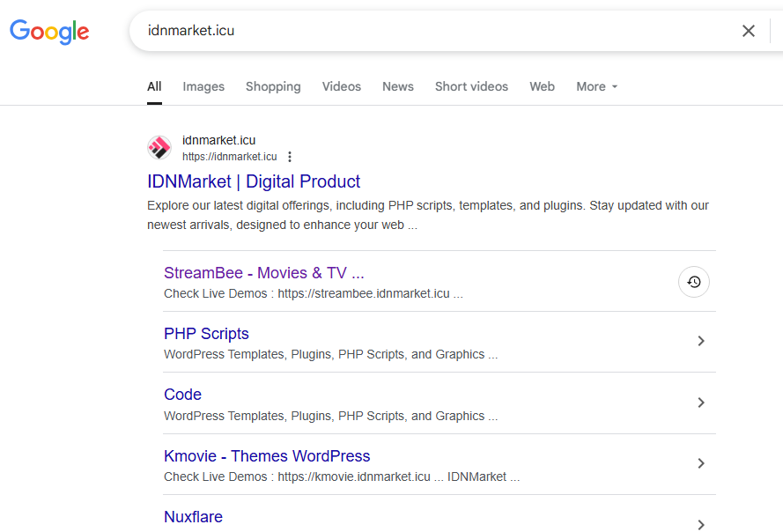The height and width of the screenshot is (532, 783).
Task: Switch to the News tab
Action: point(398,86)
